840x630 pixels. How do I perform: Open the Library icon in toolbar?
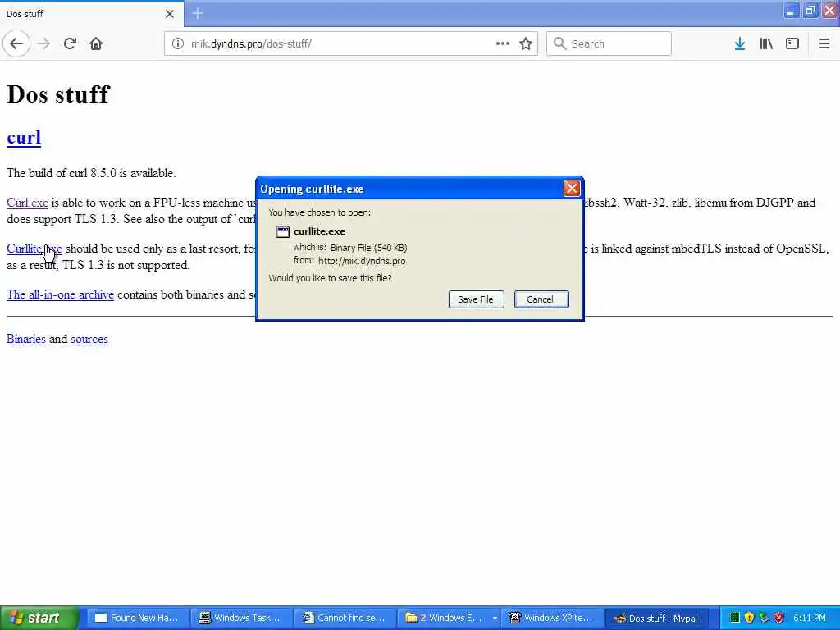[x=766, y=43]
